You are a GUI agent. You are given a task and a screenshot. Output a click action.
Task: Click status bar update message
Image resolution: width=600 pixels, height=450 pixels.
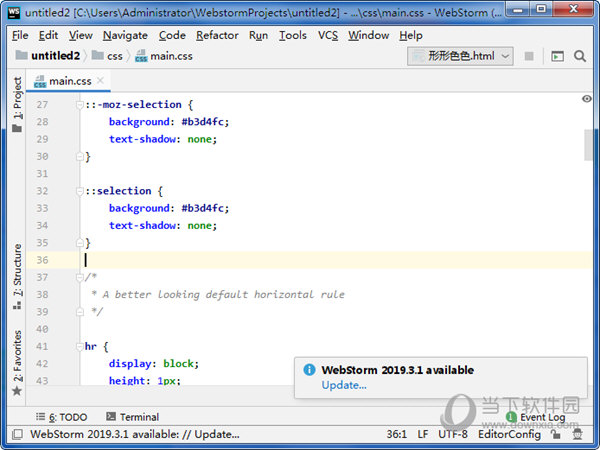click(x=135, y=434)
